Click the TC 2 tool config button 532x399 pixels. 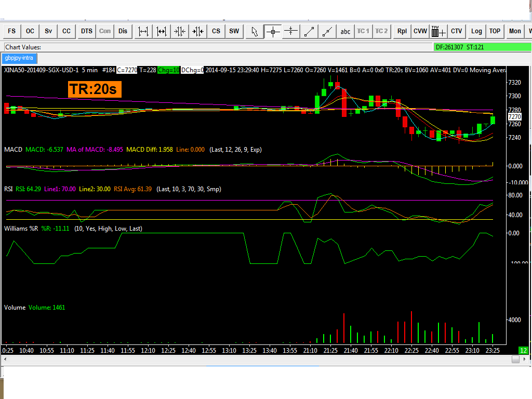click(x=381, y=31)
